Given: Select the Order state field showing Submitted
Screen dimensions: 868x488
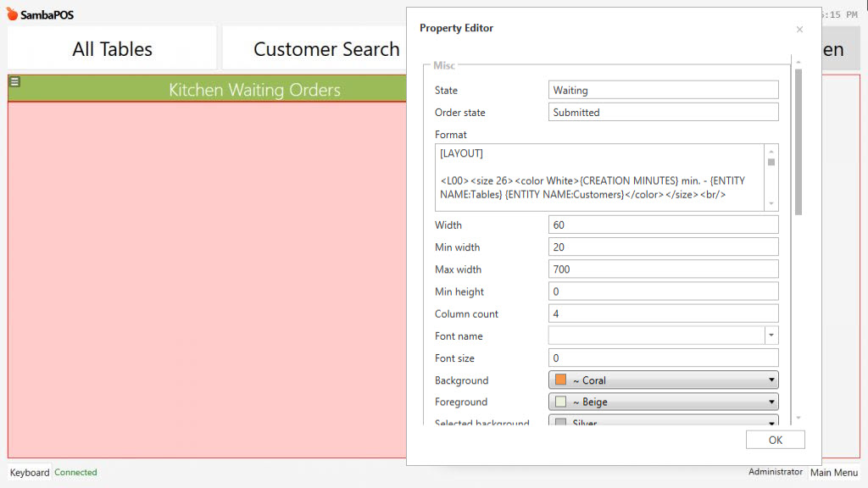Looking at the screenshot, I should 663,112.
